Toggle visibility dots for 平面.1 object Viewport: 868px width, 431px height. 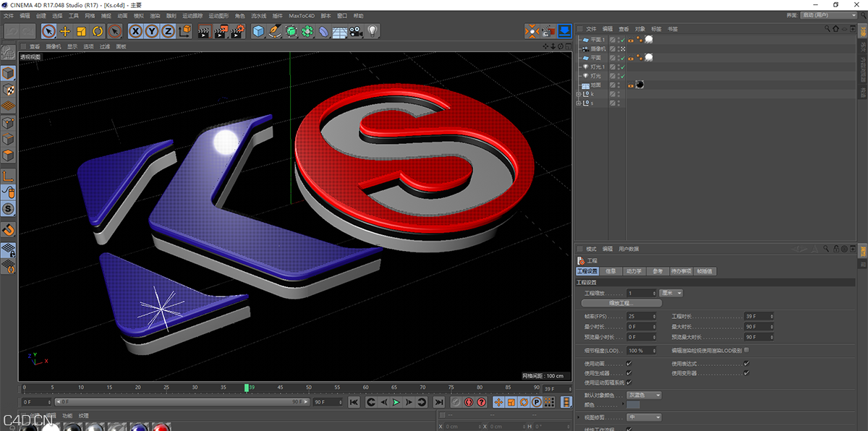click(x=618, y=39)
